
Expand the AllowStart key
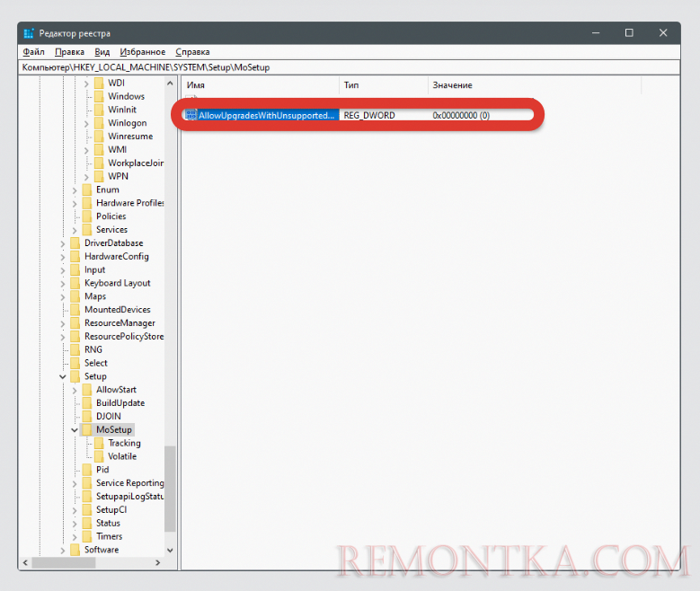[75, 391]
